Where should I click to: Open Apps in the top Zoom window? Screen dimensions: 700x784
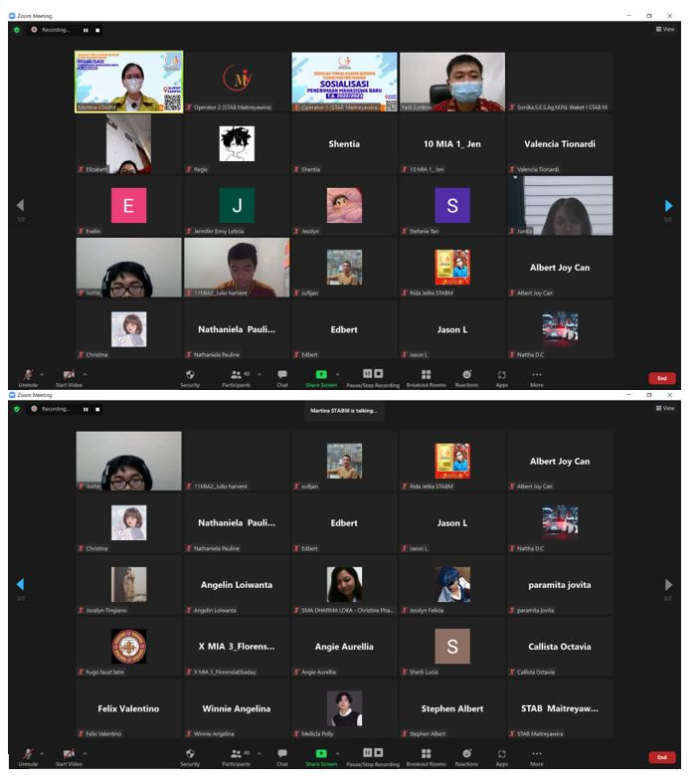502,376
